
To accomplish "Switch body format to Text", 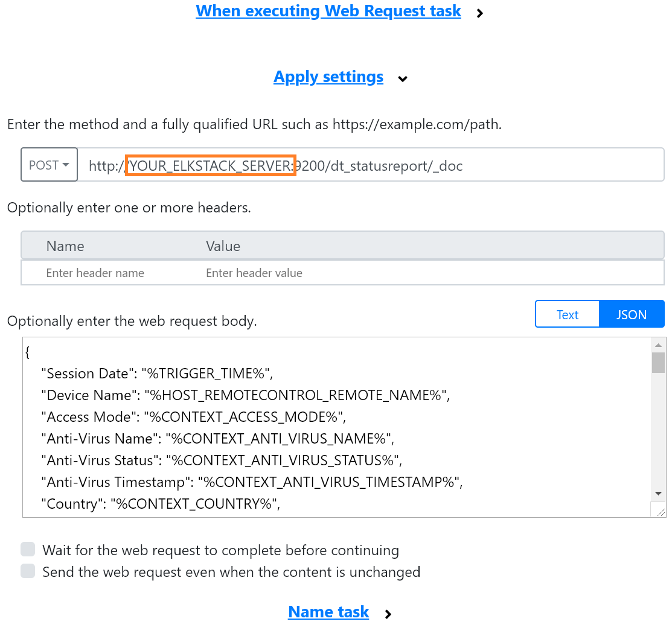I will pos(568,314).
